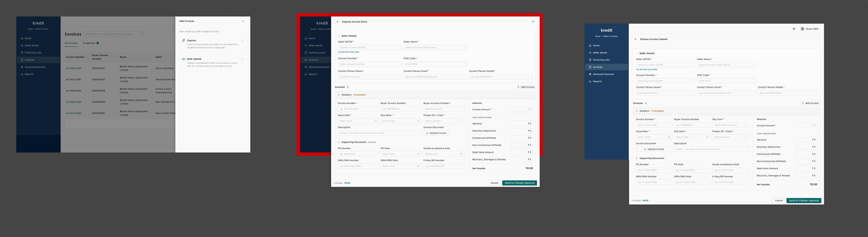Click Send for Checker Approval in Express Invoice Upload
Viewport: 868px width, 237px height.
click(x=804, y=201)
